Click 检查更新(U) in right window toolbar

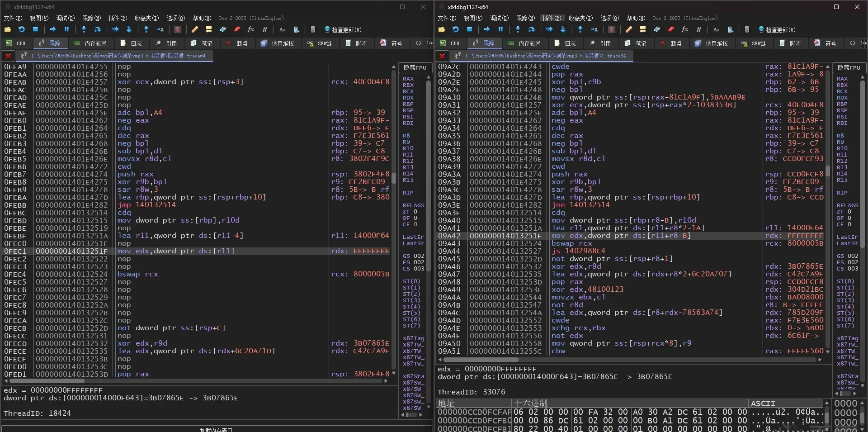coord(777,30)
